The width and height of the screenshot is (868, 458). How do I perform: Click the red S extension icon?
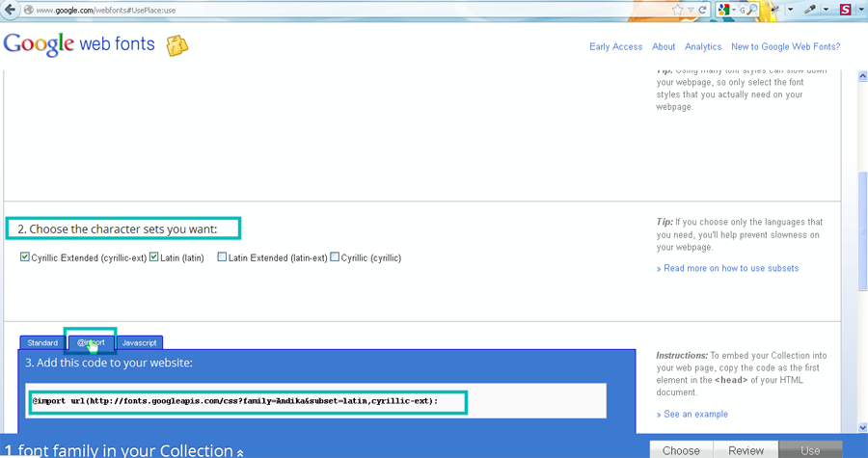pyautogui.click(x=846, y=10)
